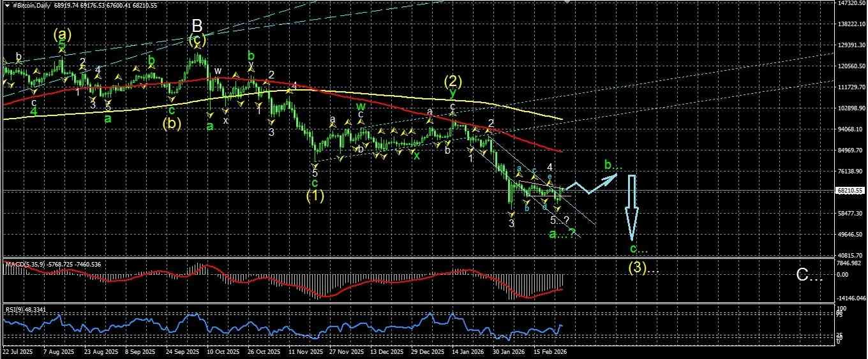
Task: Click the 29 Dec 2025 date label
Action: [427, 351]
